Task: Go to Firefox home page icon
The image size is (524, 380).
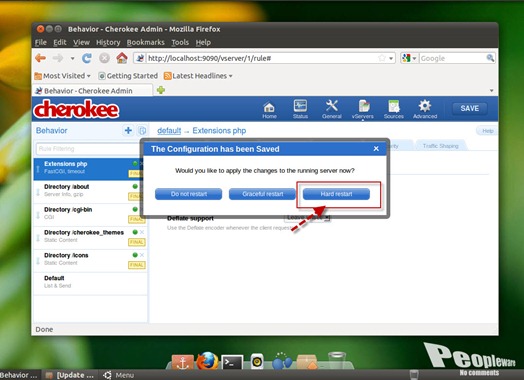Action: coord(122,58)
